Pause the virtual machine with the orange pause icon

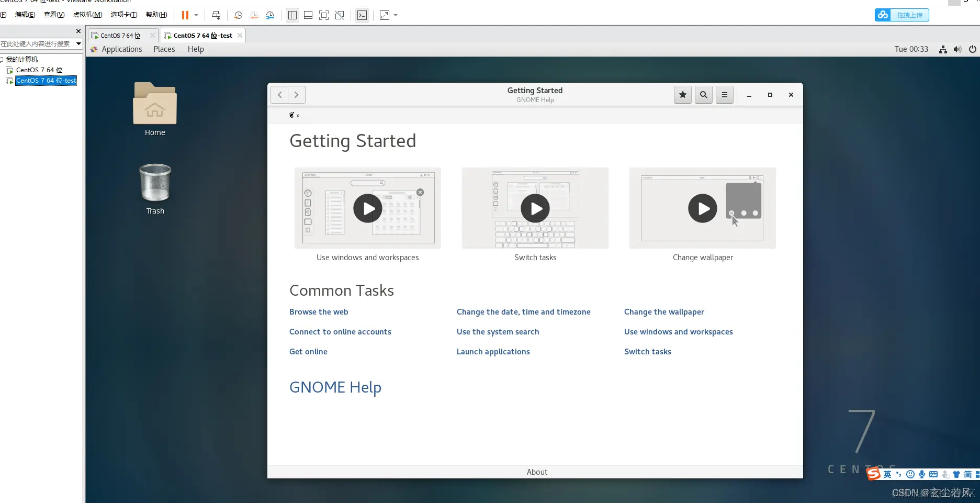[x=185, y=15]
